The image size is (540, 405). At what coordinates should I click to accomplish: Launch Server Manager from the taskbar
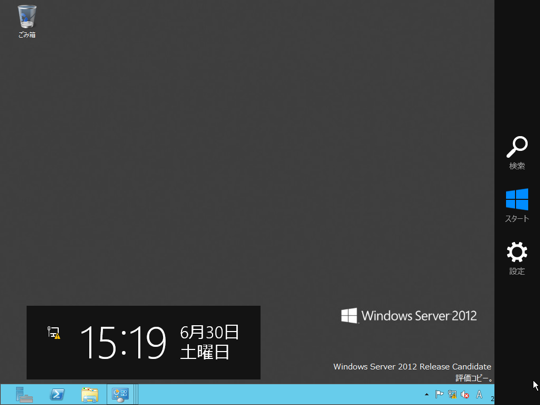tap(24, 394)
